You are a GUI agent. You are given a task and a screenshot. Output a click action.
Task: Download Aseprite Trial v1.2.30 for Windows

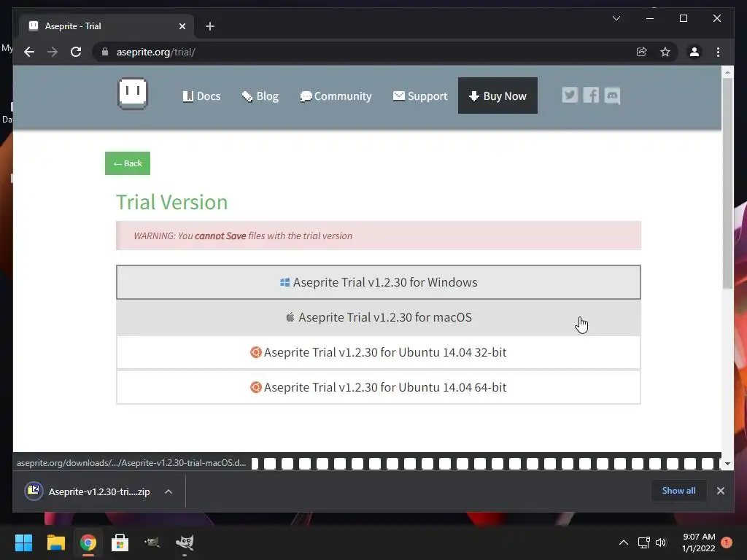tap(379, 282)
